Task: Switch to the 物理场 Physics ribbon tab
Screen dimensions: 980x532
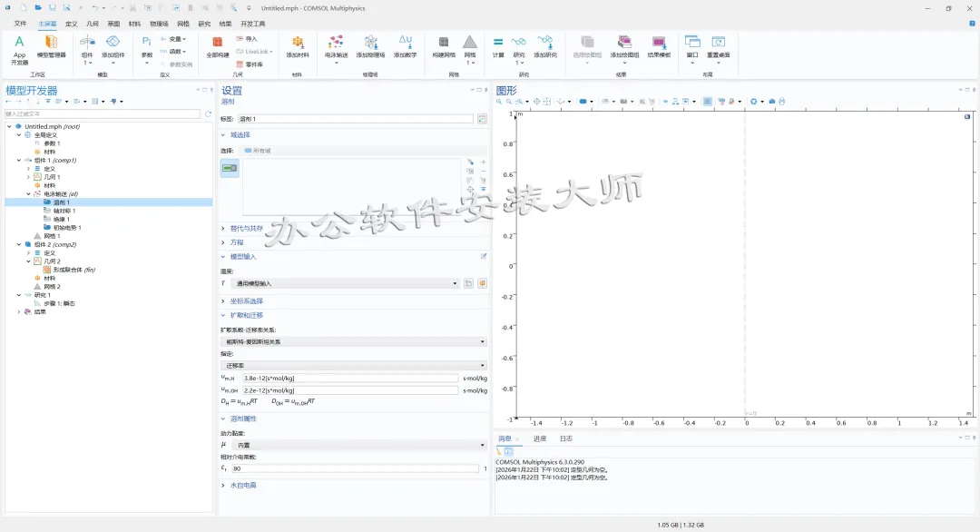Action: pos(159,24)
